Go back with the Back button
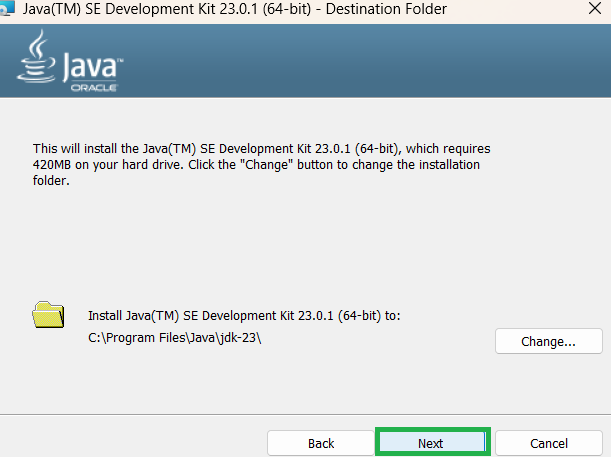The height and width of the screenshot is (457, 611). [320, 443]
